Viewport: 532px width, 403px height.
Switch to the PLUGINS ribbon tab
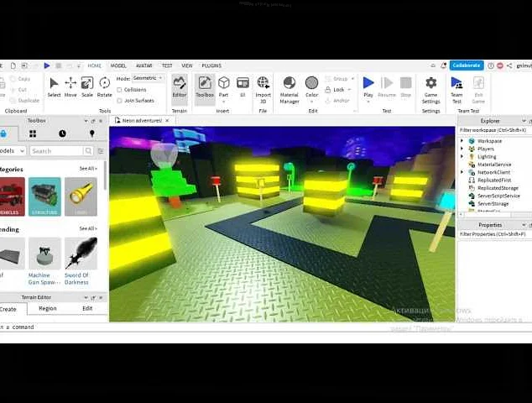[211, 65]
